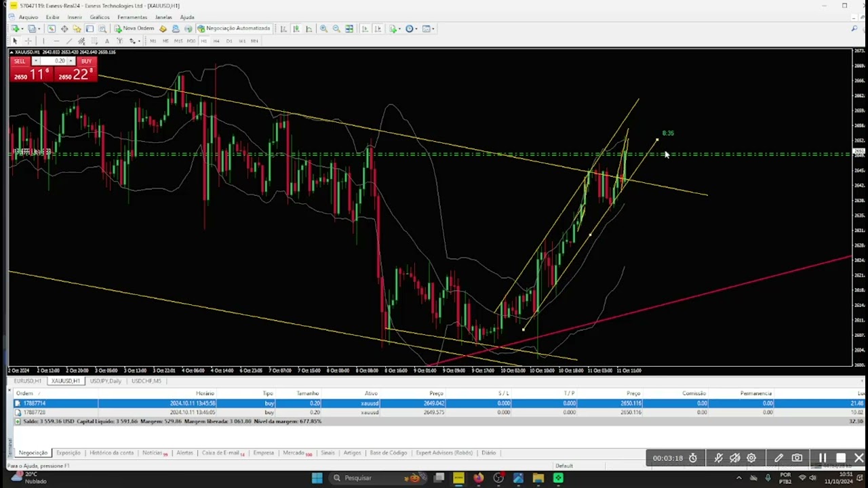Open the Gráficos menu
868x488 pixels.
[100, 17]
